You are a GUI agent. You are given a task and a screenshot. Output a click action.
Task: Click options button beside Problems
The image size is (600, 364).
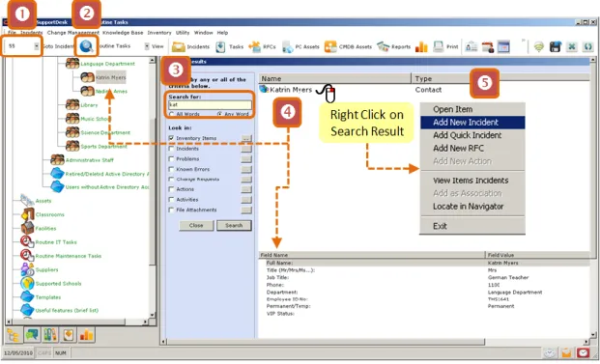click(246, 158)
